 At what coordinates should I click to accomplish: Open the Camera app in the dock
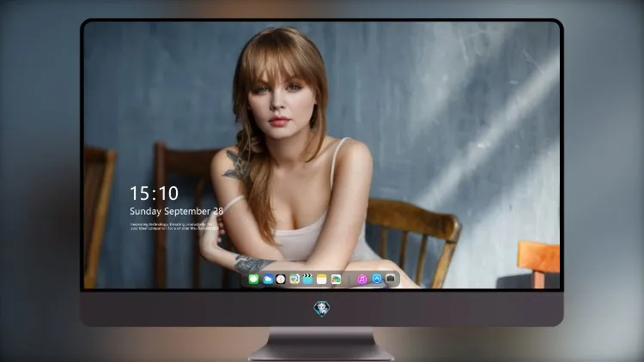tap(390, 279)
